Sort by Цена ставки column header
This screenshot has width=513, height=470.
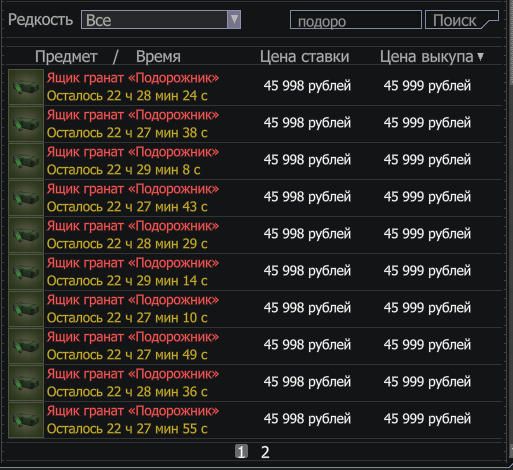pos(304,57)
